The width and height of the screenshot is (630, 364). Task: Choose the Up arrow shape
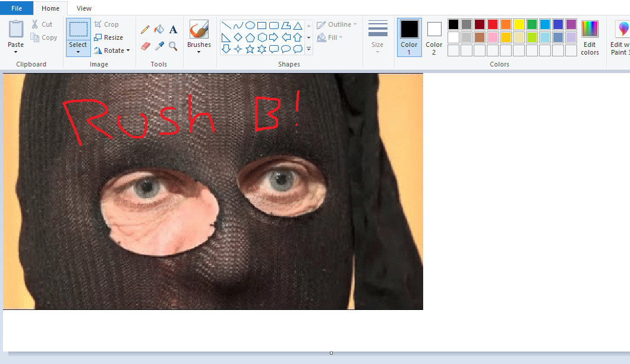pyautogui.click(x=298, y=38)
